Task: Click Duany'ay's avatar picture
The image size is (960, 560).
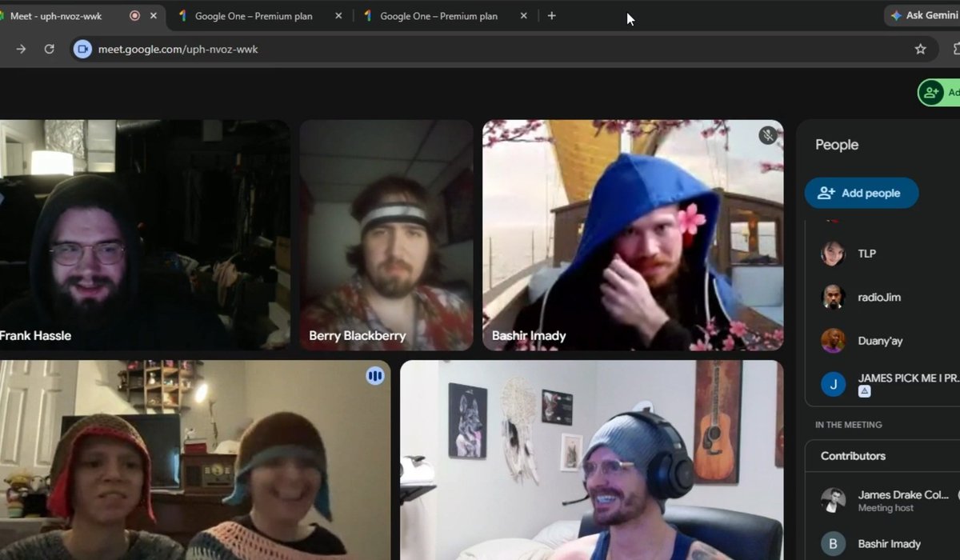Action: pos(833,341)
